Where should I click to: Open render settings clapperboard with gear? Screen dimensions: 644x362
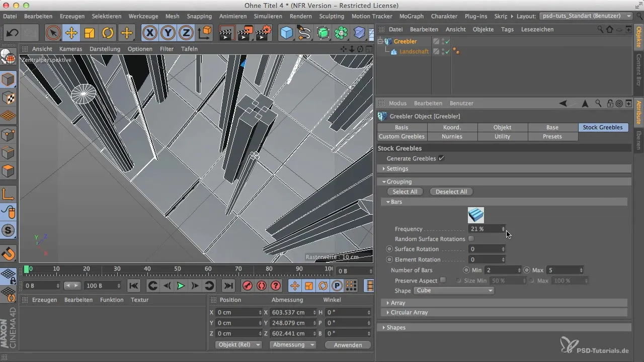click(263, 33)
